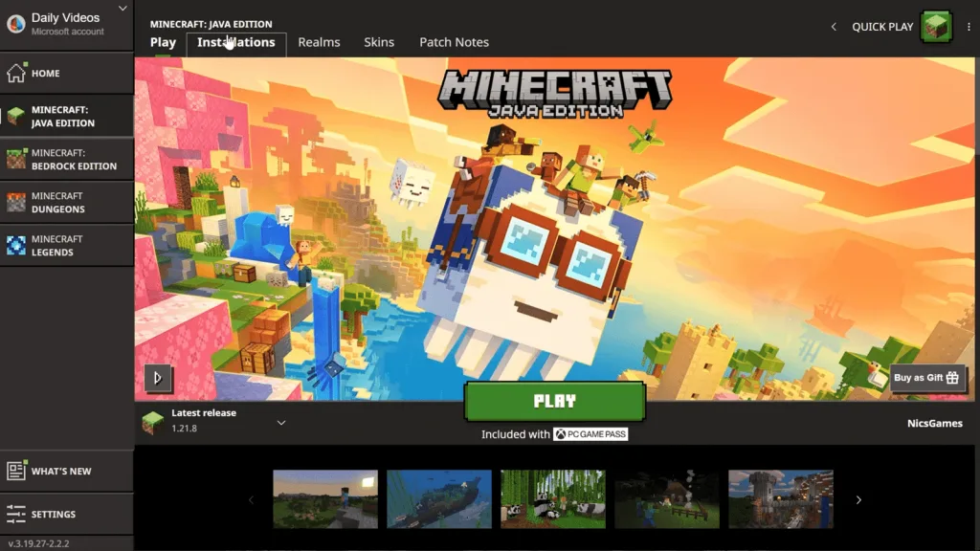Open the pandas bamboo screenshot thumbnail

552,499
